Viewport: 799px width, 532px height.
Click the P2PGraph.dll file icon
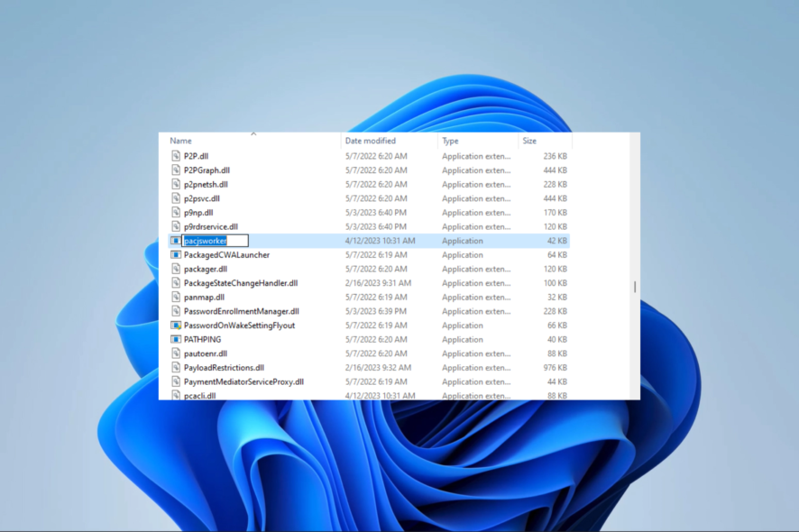coord(176,170)
